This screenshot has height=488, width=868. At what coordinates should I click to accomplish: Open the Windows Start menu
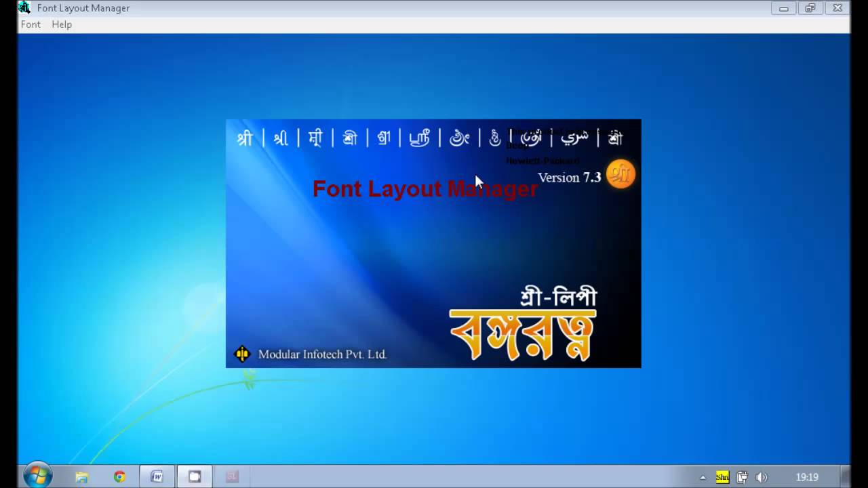coord(38,476)
